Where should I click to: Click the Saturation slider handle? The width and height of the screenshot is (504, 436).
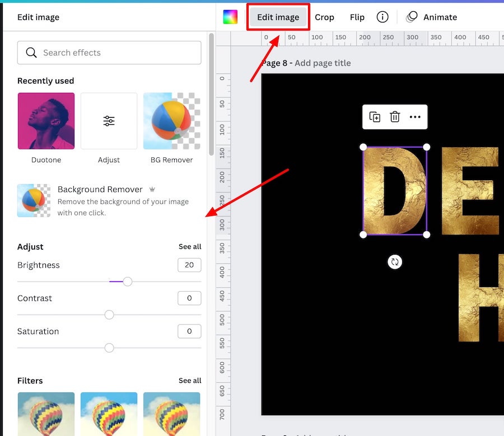click(109, 348)
